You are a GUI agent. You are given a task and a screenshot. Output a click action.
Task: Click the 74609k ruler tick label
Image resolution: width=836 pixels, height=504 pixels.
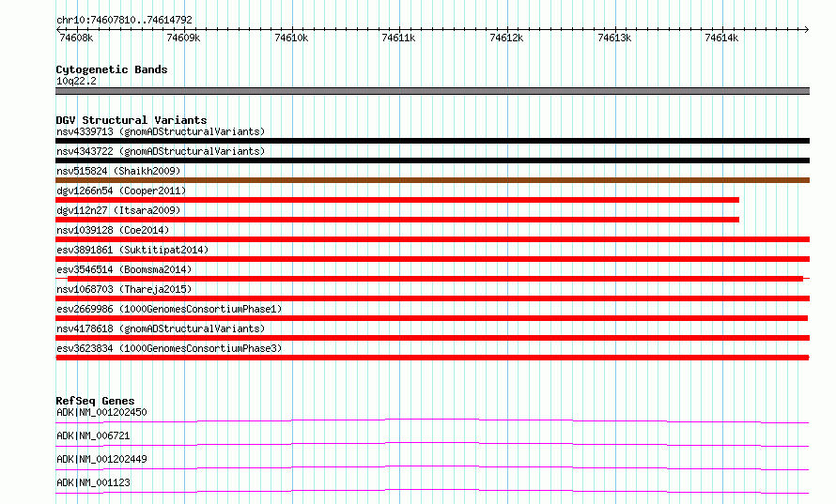coord(183,38)
